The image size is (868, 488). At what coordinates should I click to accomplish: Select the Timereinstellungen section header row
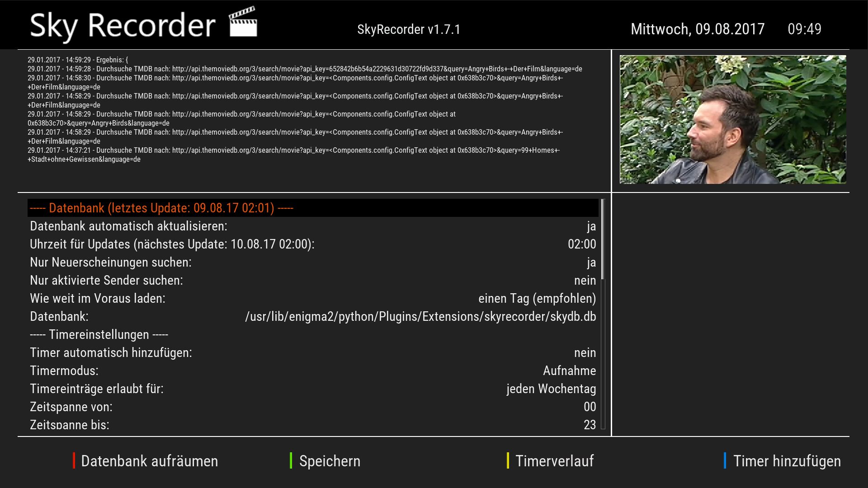point(99,334)
